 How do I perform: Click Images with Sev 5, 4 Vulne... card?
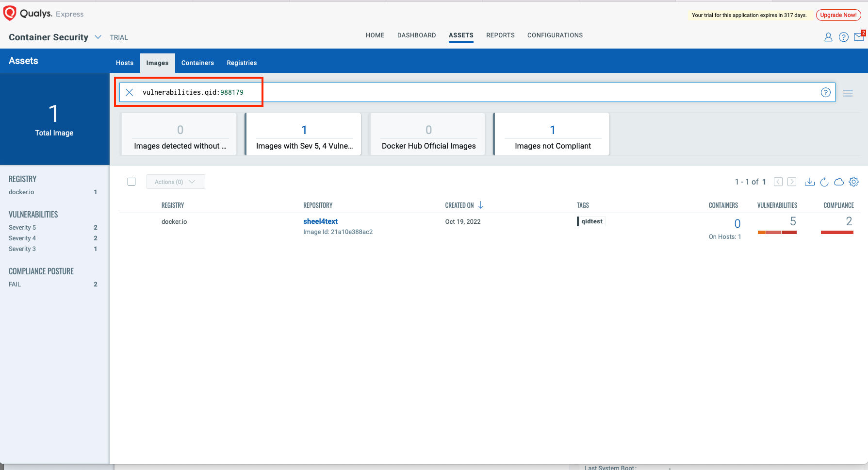pos(304,134)
